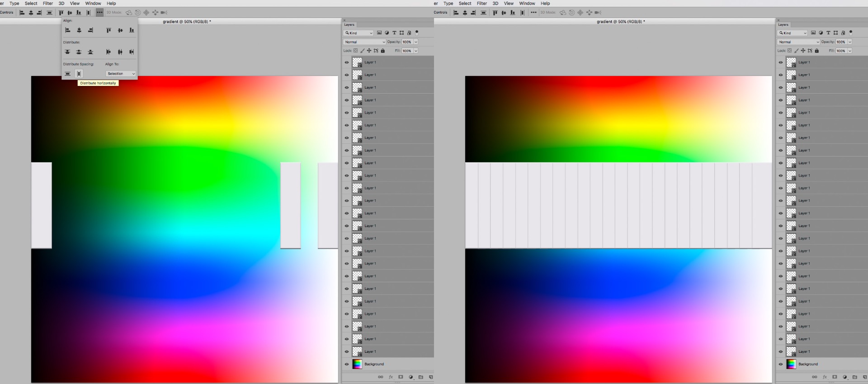
Task: Open Normal blend mode dropdown in right panel
Action: click(798, 42)
